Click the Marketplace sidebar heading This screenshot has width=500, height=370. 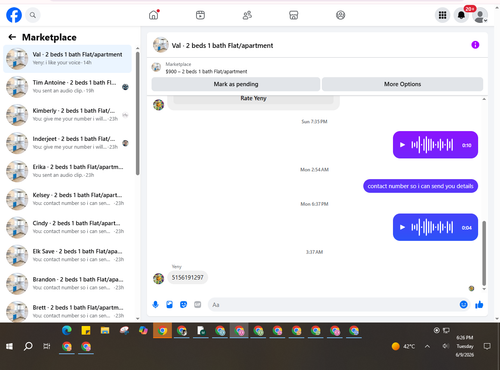pyautogui.click(x=49, y=37)
